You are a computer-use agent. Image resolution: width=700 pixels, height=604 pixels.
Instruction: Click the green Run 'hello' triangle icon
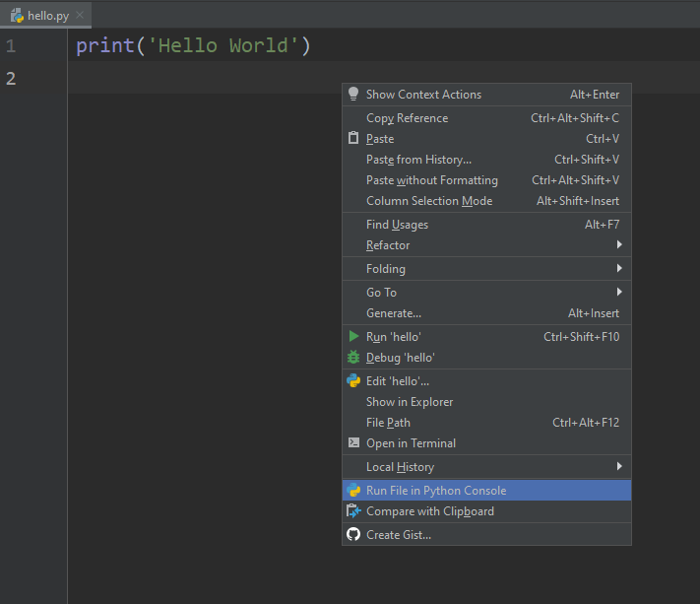click(353, 337)
